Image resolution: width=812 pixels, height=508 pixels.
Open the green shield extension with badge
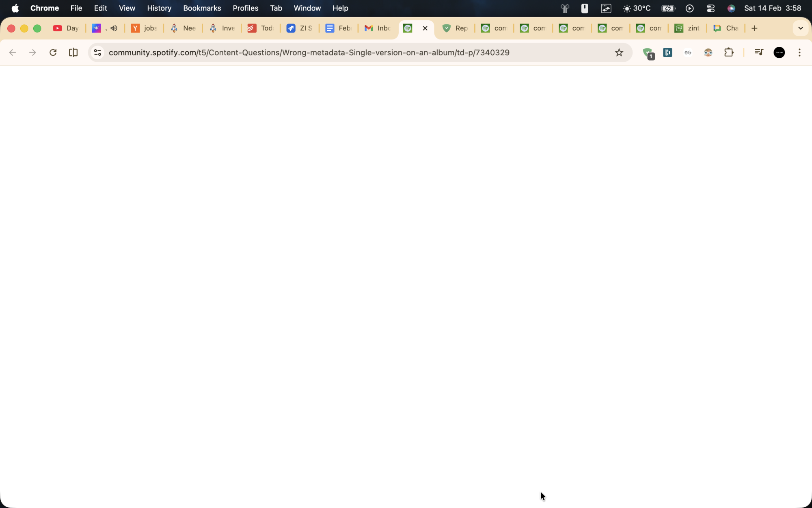648,53
